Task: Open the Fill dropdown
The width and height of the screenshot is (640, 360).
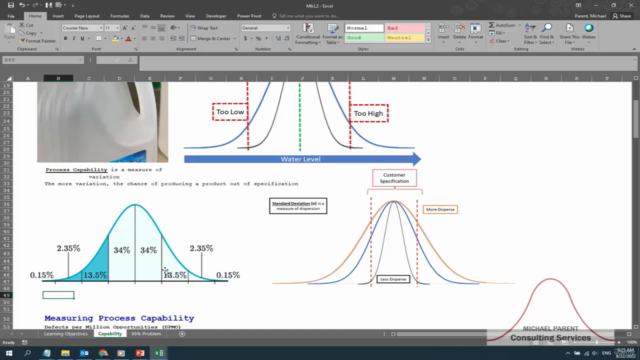Action: [x=498, y=33]
